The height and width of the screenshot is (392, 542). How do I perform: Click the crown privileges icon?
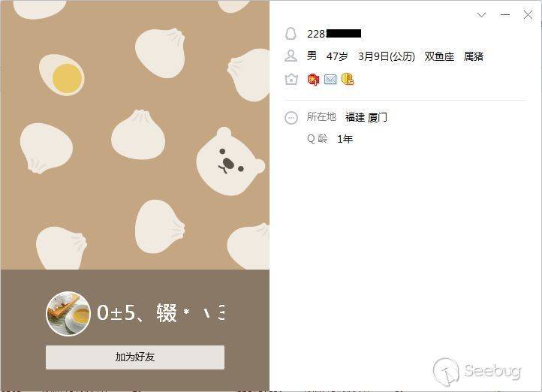point(291,80)
